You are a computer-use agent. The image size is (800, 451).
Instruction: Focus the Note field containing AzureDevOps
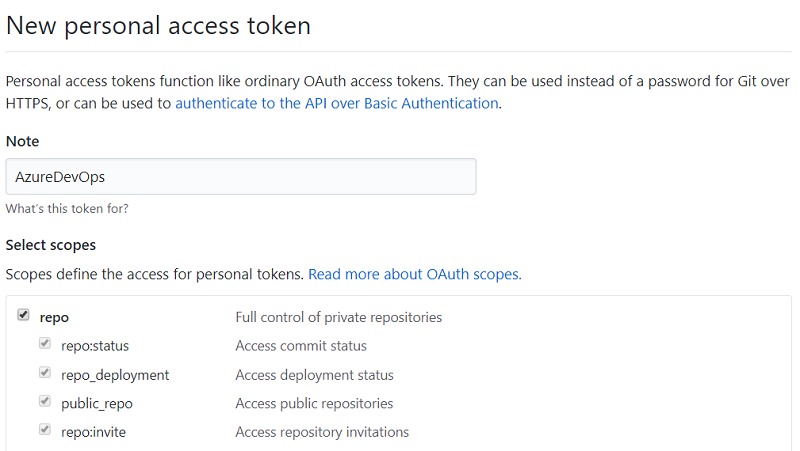pyautogui.click(x=240, y=176)
